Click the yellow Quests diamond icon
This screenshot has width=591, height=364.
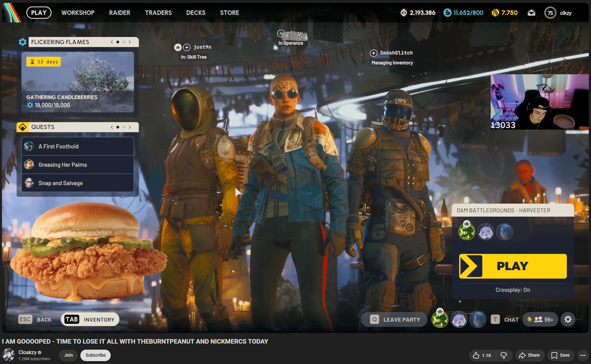(x=23, y=127)
